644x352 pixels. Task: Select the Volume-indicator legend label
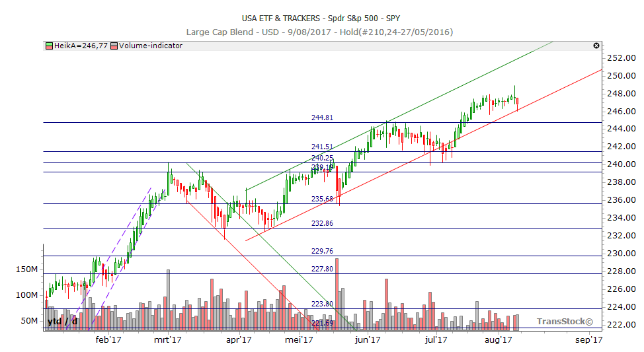pos(150,46)
